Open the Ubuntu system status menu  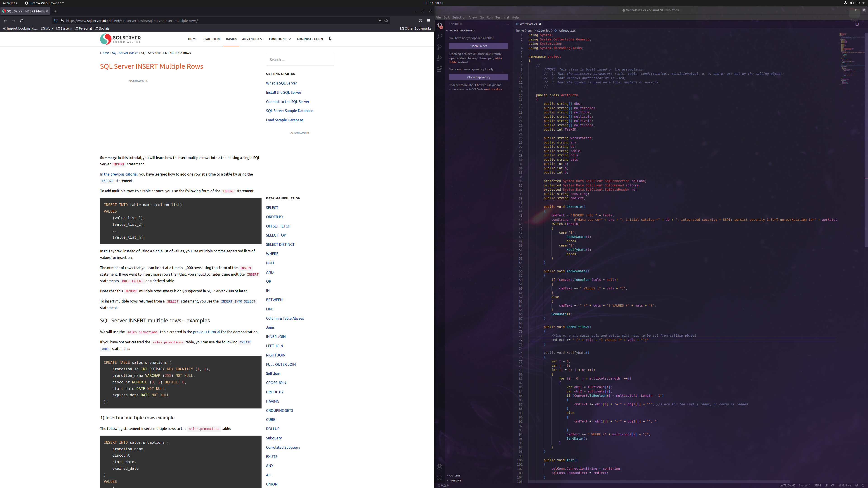(854, 3)
